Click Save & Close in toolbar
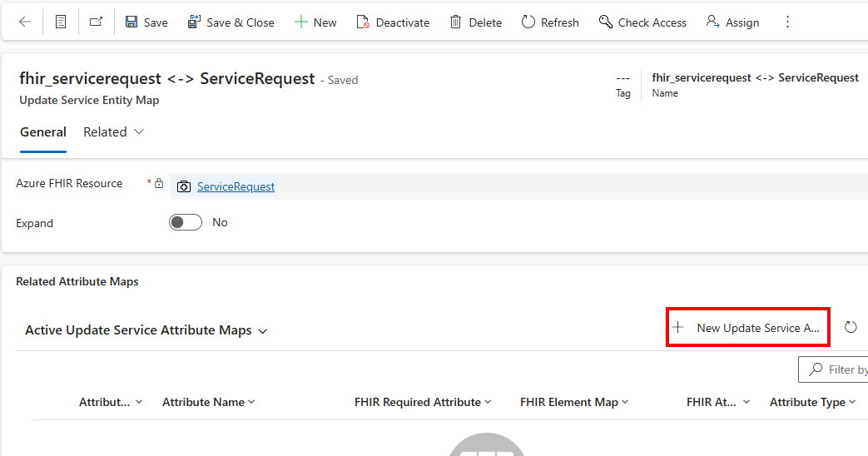This screenshot has width=868, height=456. (231, 22)
